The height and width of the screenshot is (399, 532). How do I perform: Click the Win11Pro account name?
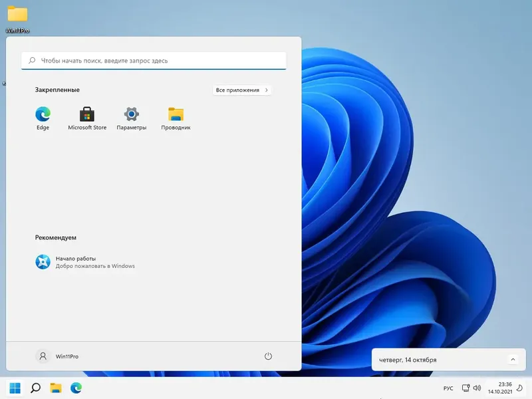[x=60, y=356]
